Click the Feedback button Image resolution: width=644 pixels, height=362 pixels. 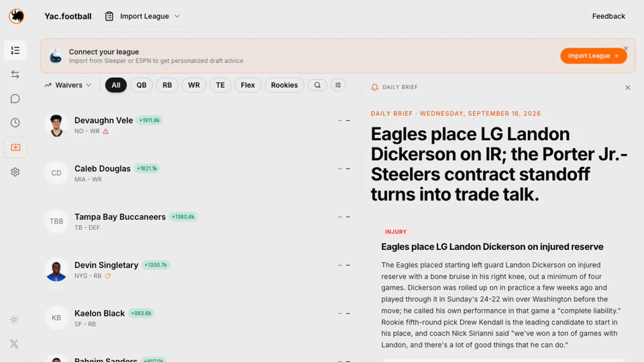point(608,16)
